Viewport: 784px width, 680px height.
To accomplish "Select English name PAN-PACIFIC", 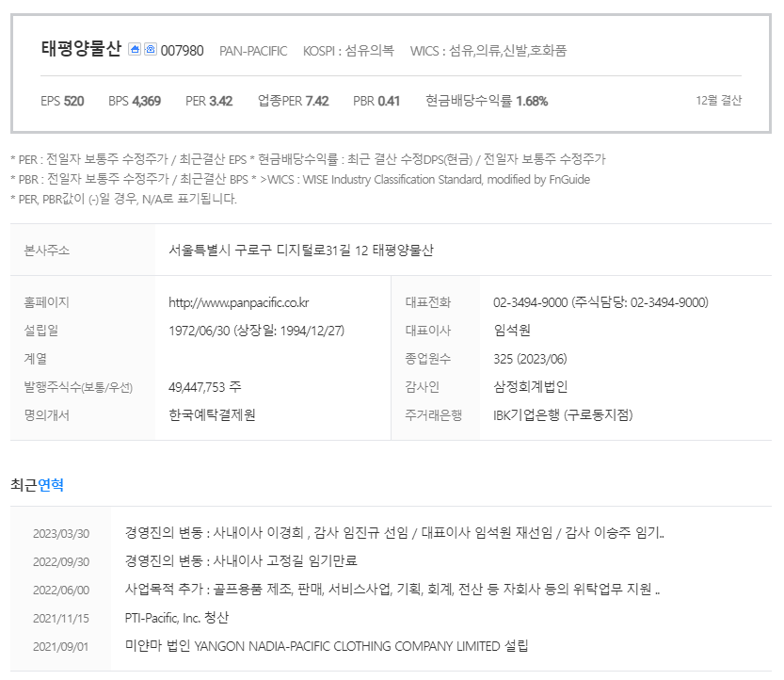I will (253, 51).
